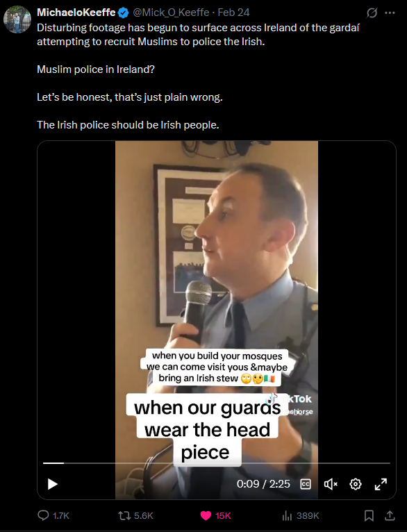Bookmark this post

pos(369,516)
